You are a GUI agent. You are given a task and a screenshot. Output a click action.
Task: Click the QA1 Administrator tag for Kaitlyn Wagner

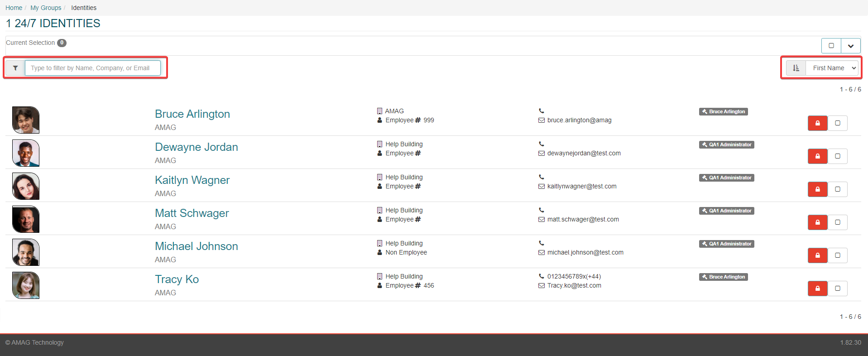(x=726, y=178)
